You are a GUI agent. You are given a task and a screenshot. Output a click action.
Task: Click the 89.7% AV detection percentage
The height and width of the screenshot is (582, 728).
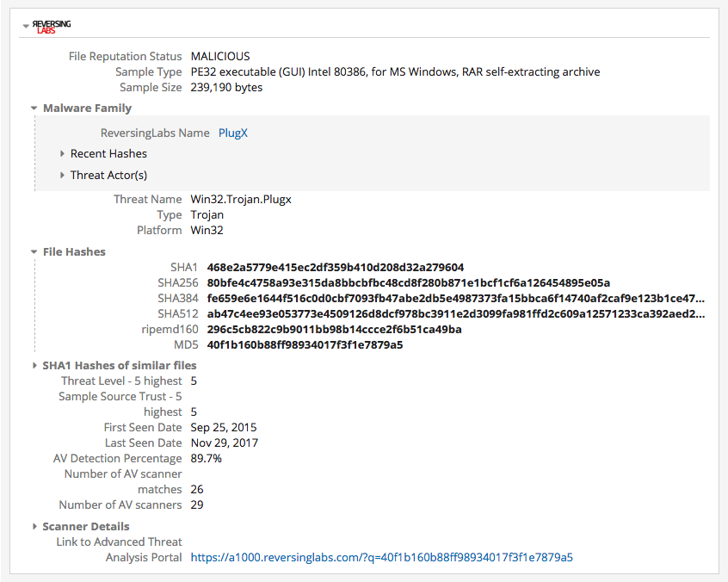click(x=207, y=459)
